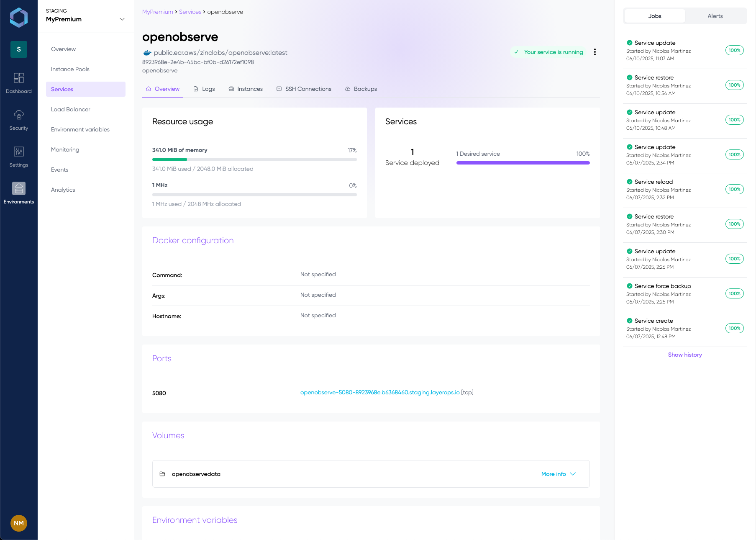The height and width of the screenshot is (540, 756).
Task: Click the More info link for volume
Action: tap(554, 474)
